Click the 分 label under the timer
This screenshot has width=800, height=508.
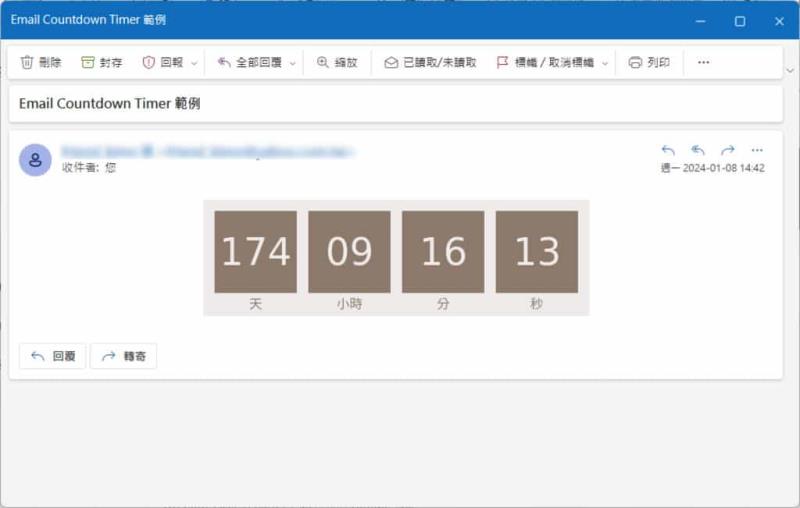tap(443, 304)
